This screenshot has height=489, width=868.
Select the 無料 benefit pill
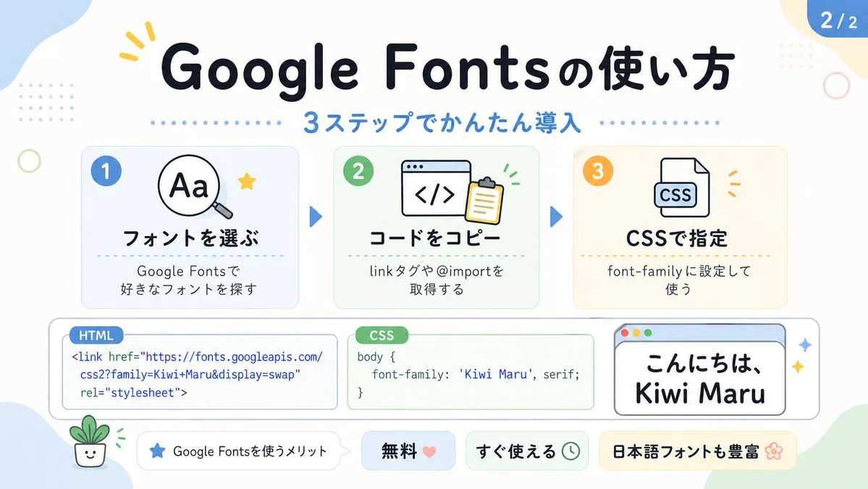point(408,451)
